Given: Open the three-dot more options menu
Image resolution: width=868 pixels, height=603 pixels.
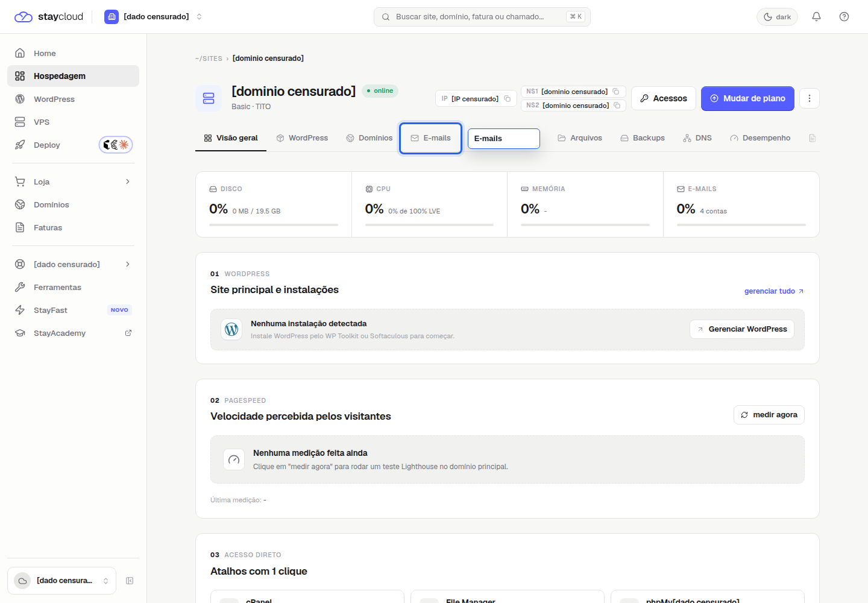Looking at the screenshot, I should pyautogui.click(x=810, y=98).
